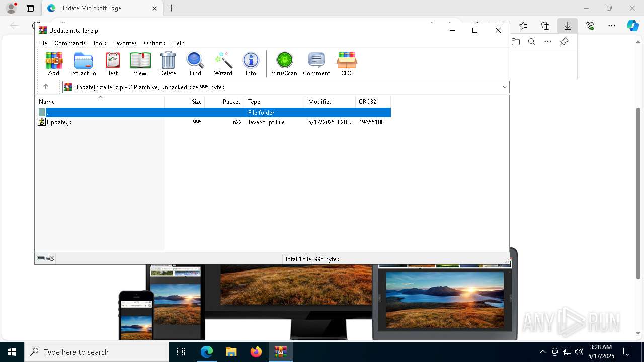Open a new tab in Edge

click(172, 8)
